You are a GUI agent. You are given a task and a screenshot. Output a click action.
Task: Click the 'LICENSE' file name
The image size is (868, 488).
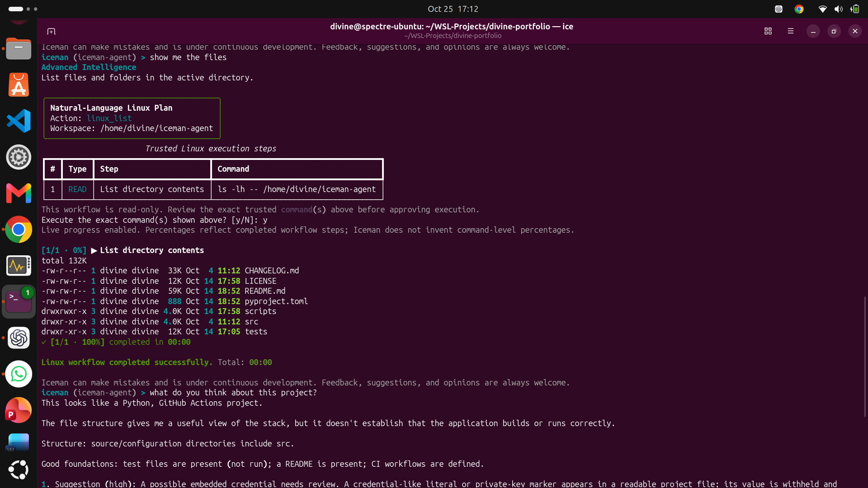[260, 281]
